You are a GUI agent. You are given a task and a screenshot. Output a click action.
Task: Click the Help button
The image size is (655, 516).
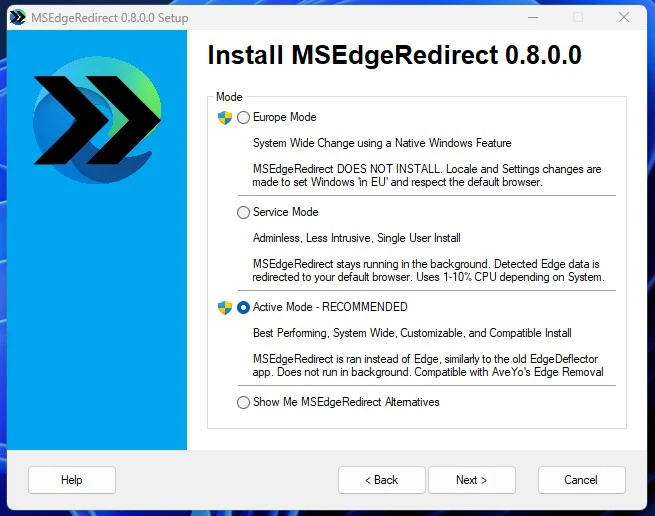coord(72,480)
